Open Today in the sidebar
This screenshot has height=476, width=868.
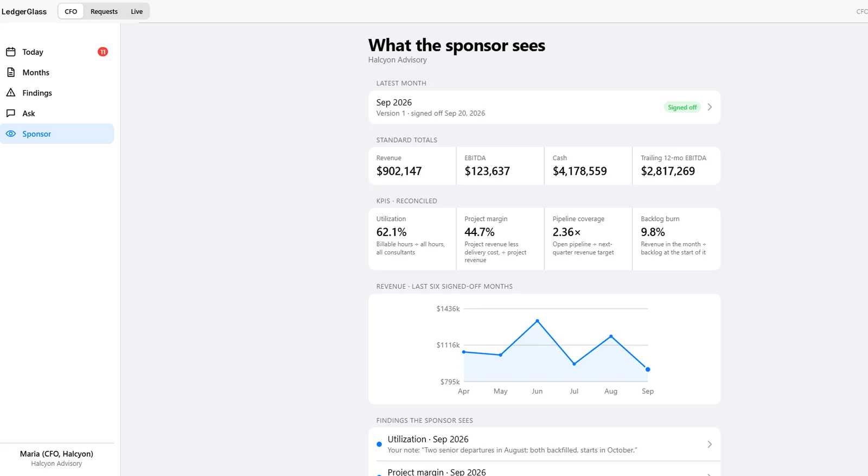coord(57,52)
